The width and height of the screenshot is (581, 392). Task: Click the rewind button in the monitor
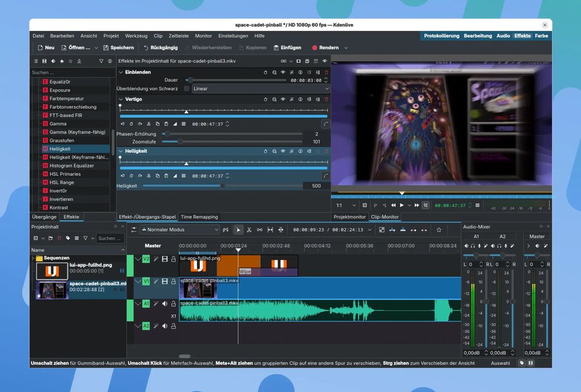pyautogui.click(x=393, y=205)
